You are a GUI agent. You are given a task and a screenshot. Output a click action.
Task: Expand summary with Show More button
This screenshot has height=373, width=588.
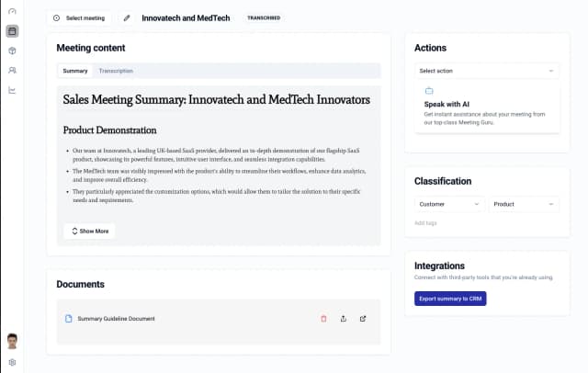click(90, 231)
